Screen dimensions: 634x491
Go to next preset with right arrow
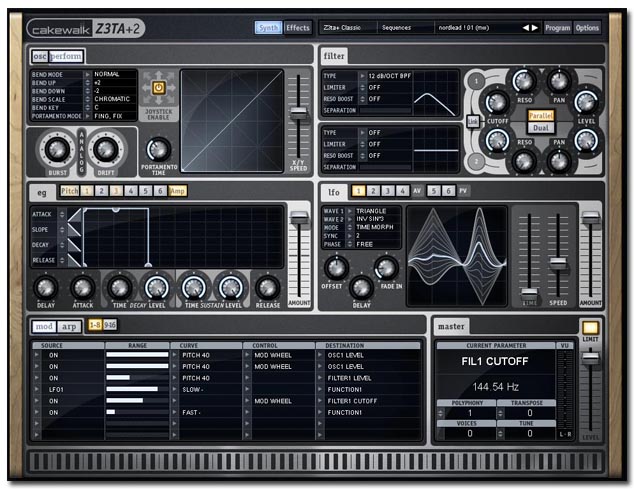[x=535, y=28]
